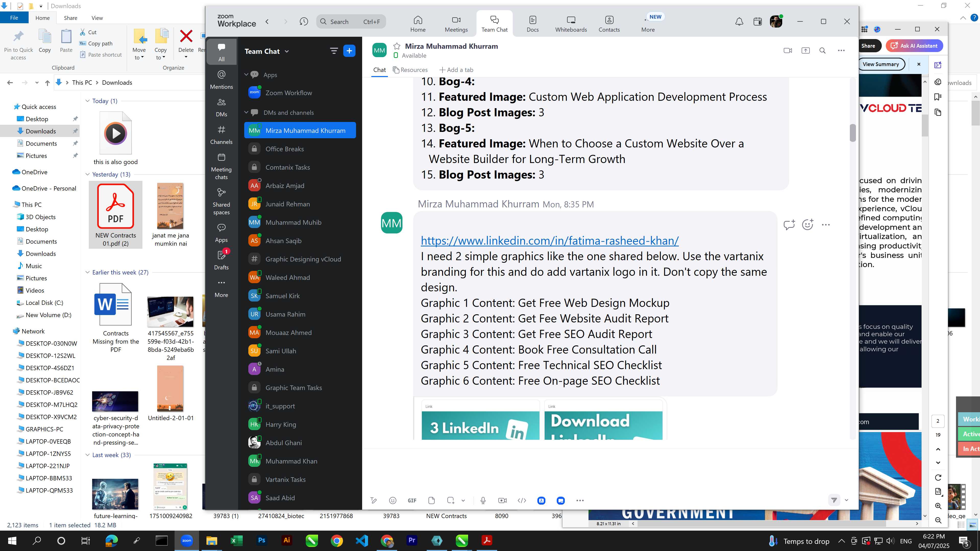The image size is (980, 551).
Task: Open chat header more options ellipsis
Action: [x=841, y=51]
